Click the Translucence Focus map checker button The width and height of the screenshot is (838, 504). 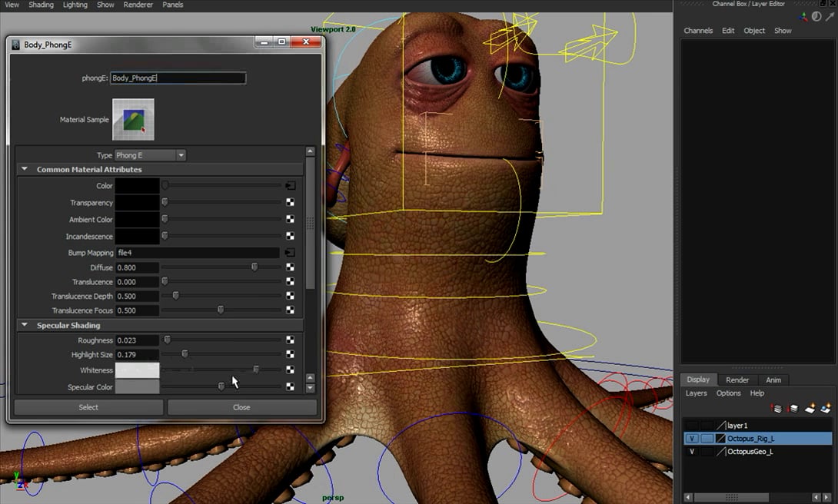[290, 310]
